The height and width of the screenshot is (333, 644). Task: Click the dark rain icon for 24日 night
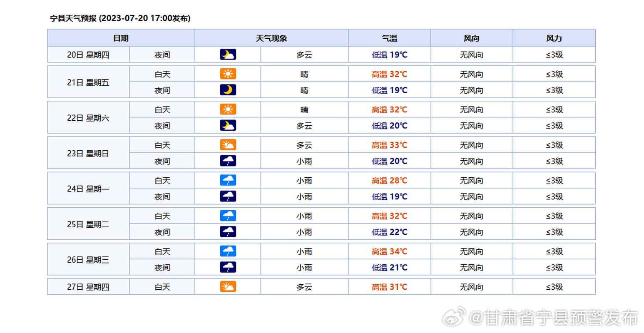[x=228, y=196]
